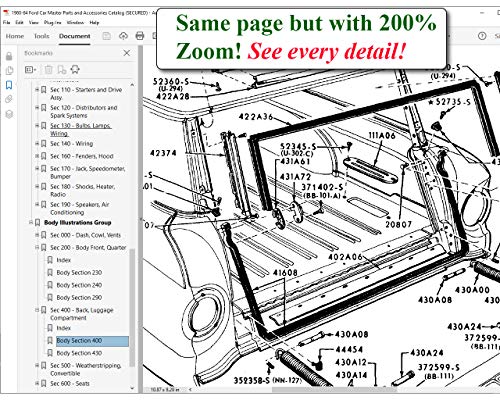500x400 pixels.
Task: Switch to the Tools tab
Action: (41, 36)
